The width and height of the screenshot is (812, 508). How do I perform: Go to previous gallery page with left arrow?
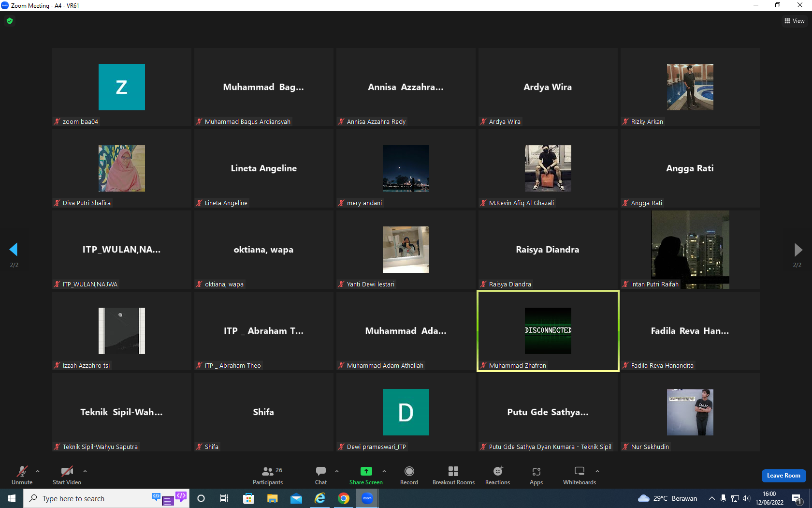point(14,249)
